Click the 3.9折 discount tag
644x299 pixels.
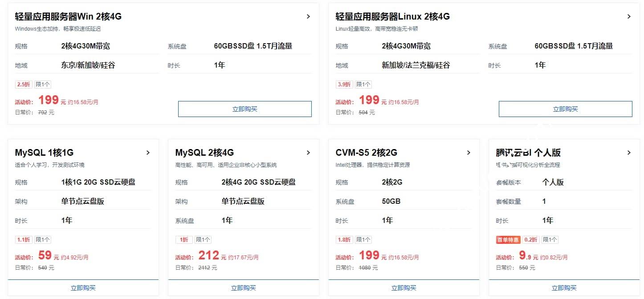coord(344,85)
